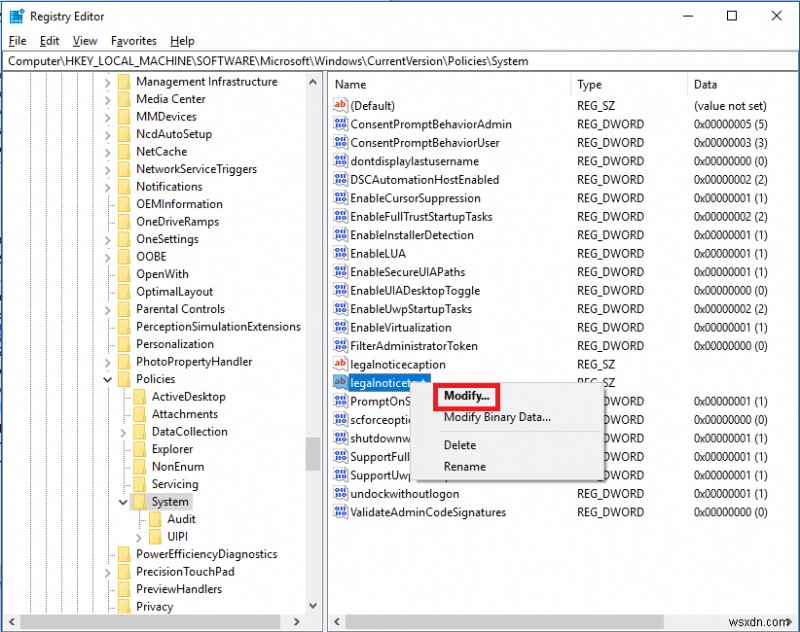The height and width of the screenshot is (632, 800).
Task: Click Delete in the context menu
Action: point(459,445)
